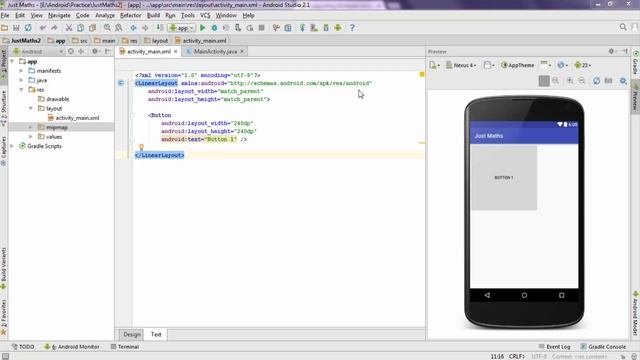This screenshot has height=360, width=640.
Task: Click the Open folder toolbar icon
Action: pos(4,28)
